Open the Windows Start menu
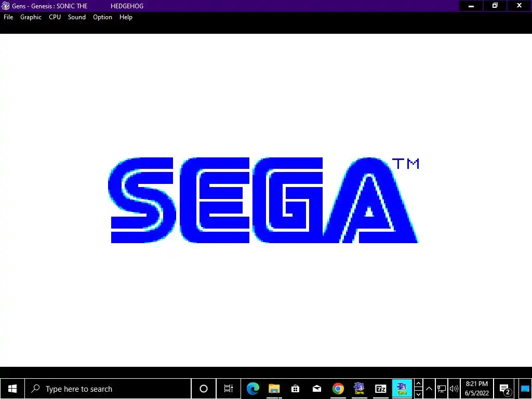The width and height of the screenshot is (532, 399). 12,389
